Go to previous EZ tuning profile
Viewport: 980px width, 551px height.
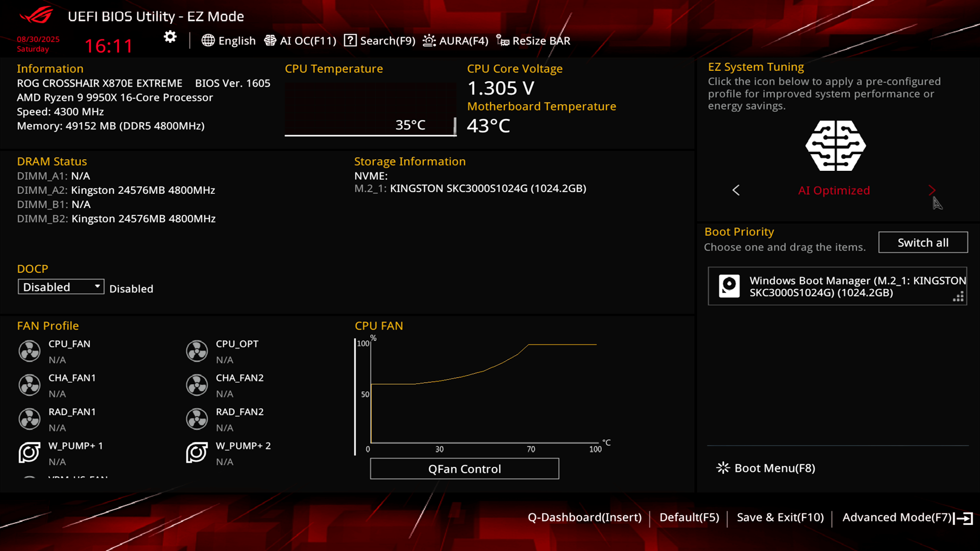[x=736, y=190]
